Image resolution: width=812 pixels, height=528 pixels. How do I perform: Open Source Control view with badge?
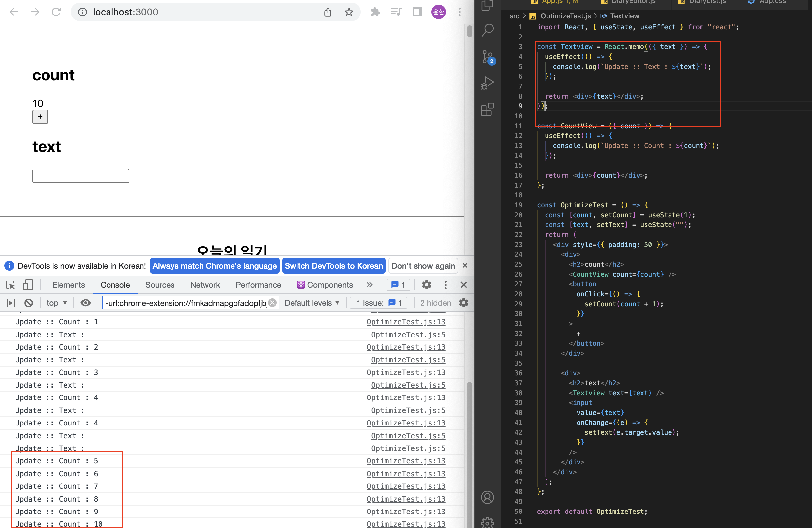point(487,57)
